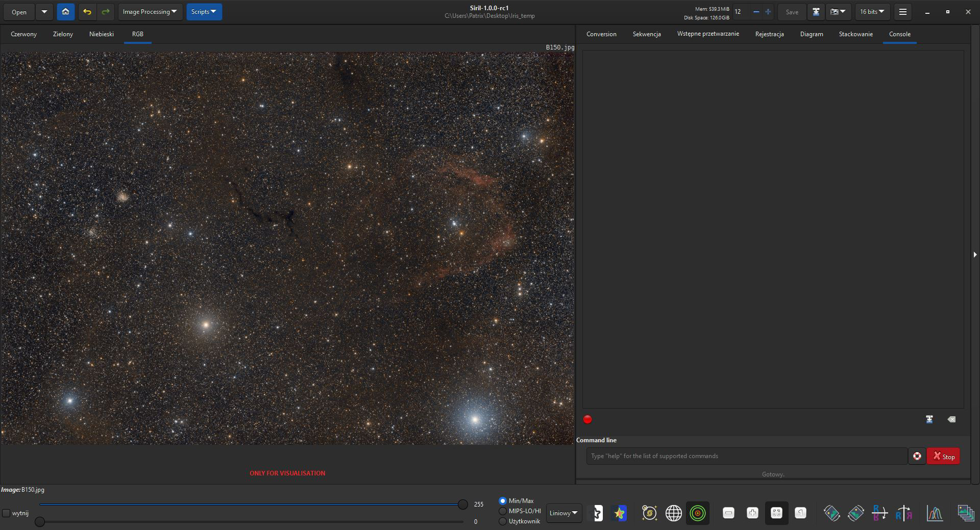Zoom to fit the image view
This screenshot has width=980, height=530.
pos(776,513)
